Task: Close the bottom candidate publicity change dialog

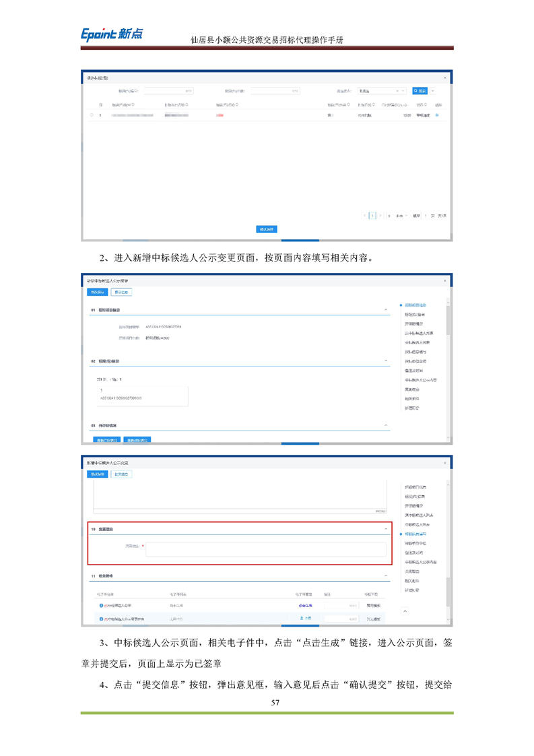Action: pyautogui.click(x=445, y=463)
